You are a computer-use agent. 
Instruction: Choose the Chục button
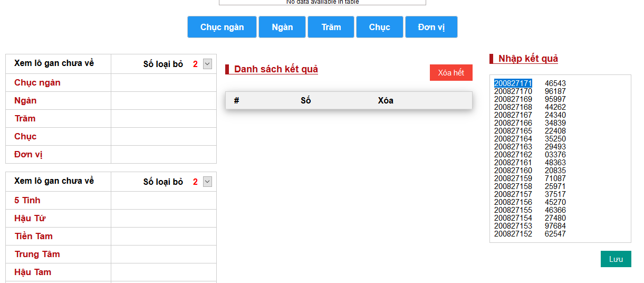380,27
